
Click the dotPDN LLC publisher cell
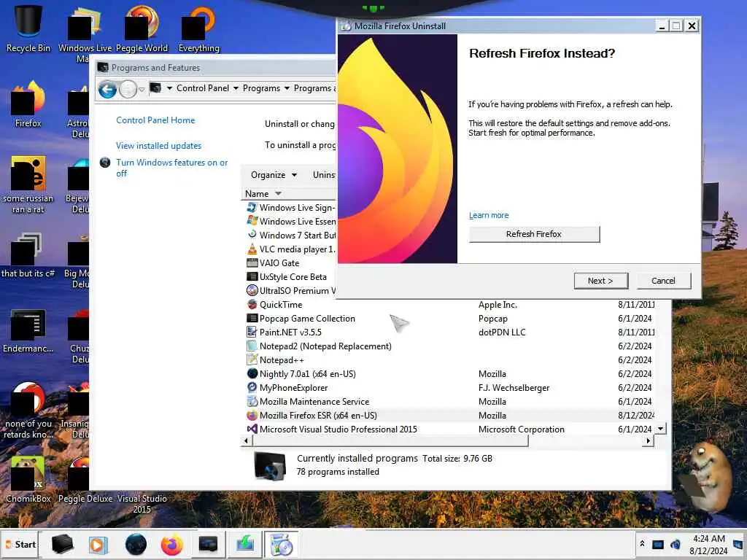click(502, 332)
